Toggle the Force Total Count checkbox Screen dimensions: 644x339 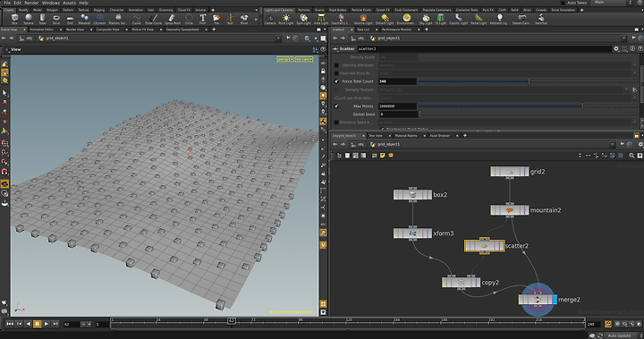(x=337, y=81)
